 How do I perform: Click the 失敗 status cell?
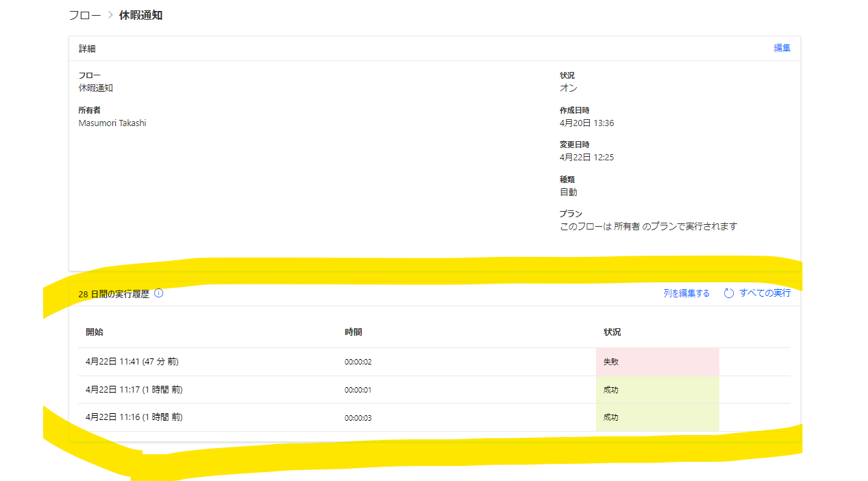(x=658, y=362)
